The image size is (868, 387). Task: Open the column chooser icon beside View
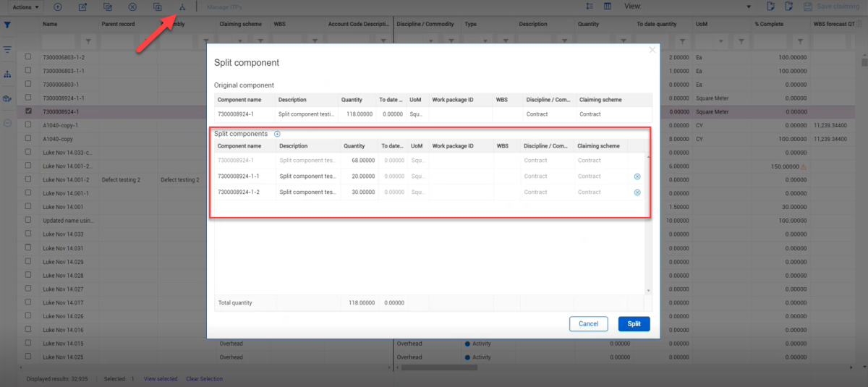tap(608, 7)
